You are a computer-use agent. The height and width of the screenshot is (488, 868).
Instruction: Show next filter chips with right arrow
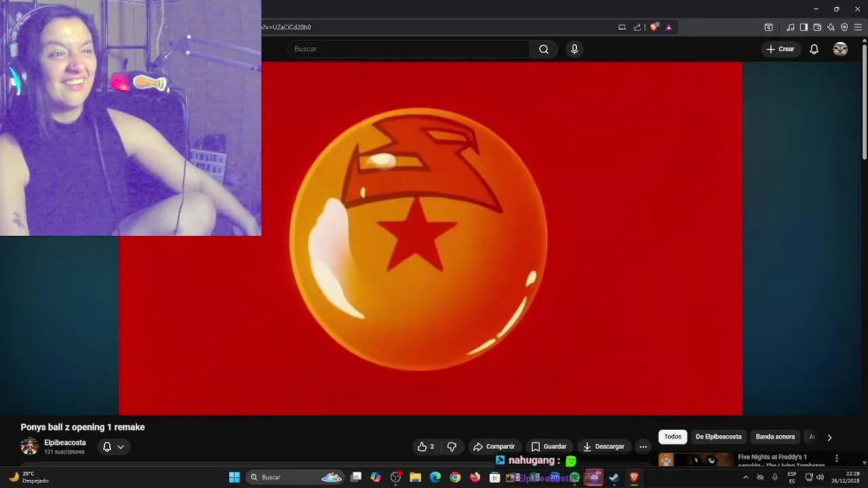pos(829,438)
